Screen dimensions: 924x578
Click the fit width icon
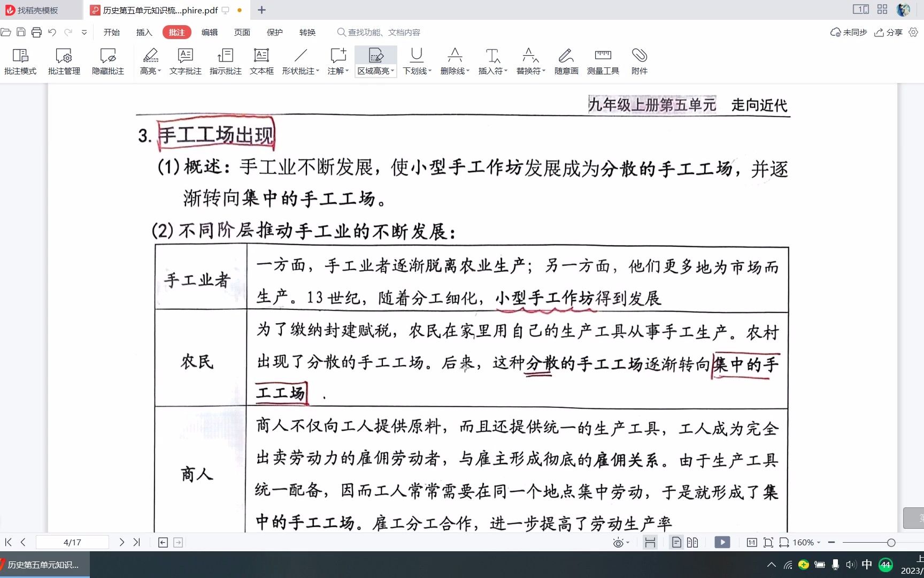[784, 542]
